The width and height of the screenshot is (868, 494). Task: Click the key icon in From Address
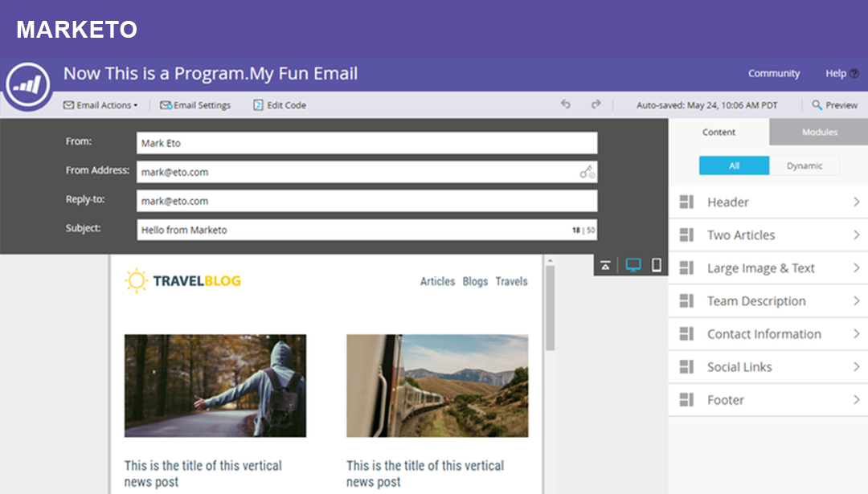pyautogui.click(x=587, y=172)
